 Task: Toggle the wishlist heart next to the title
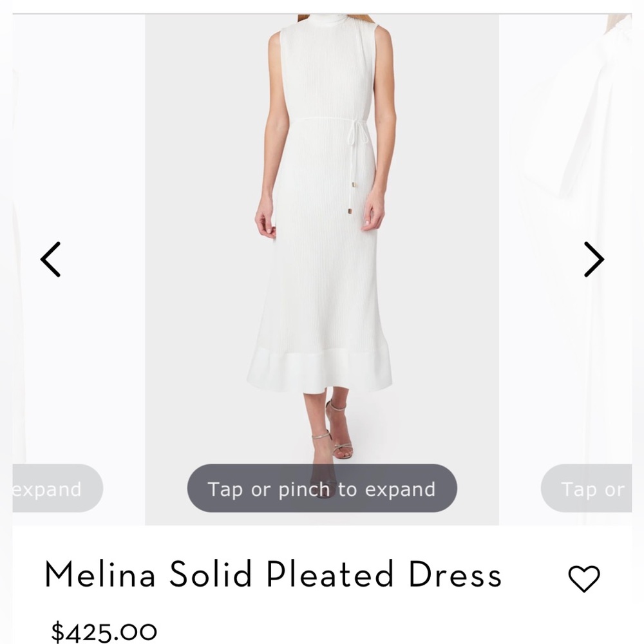click(583, 578)
